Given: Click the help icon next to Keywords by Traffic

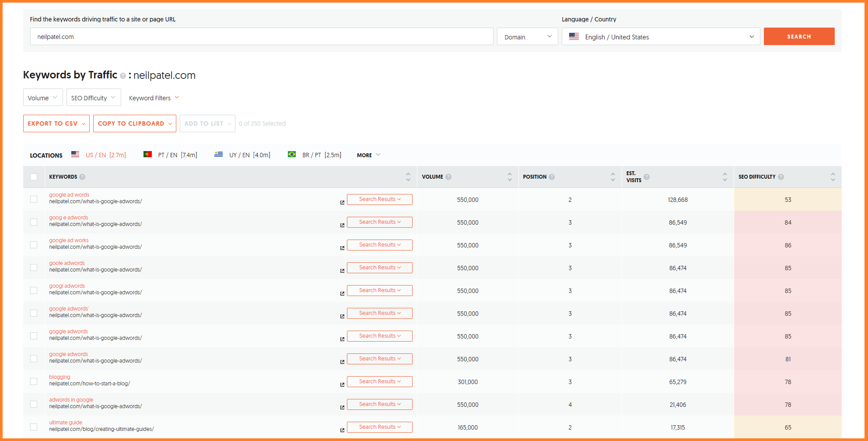Looking at the screenshot, I should click(123, 76).
